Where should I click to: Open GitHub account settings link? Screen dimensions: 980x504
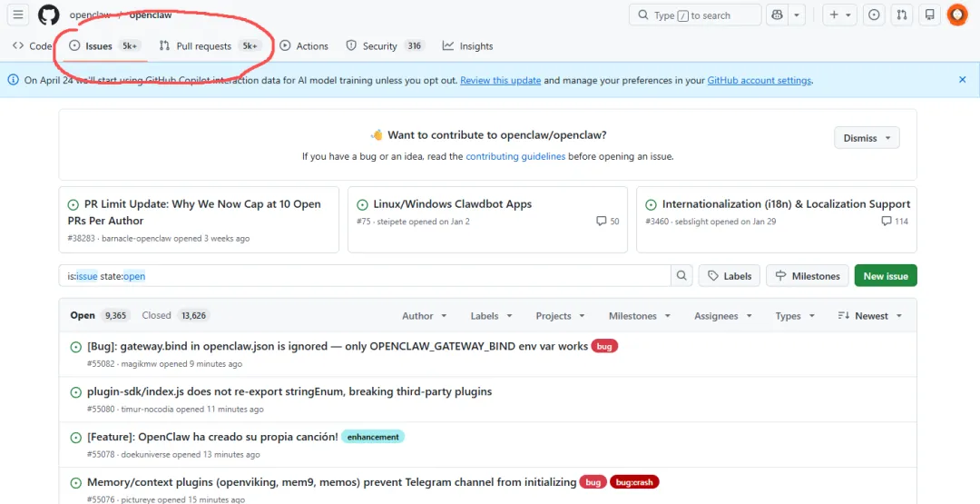(759, 80)
